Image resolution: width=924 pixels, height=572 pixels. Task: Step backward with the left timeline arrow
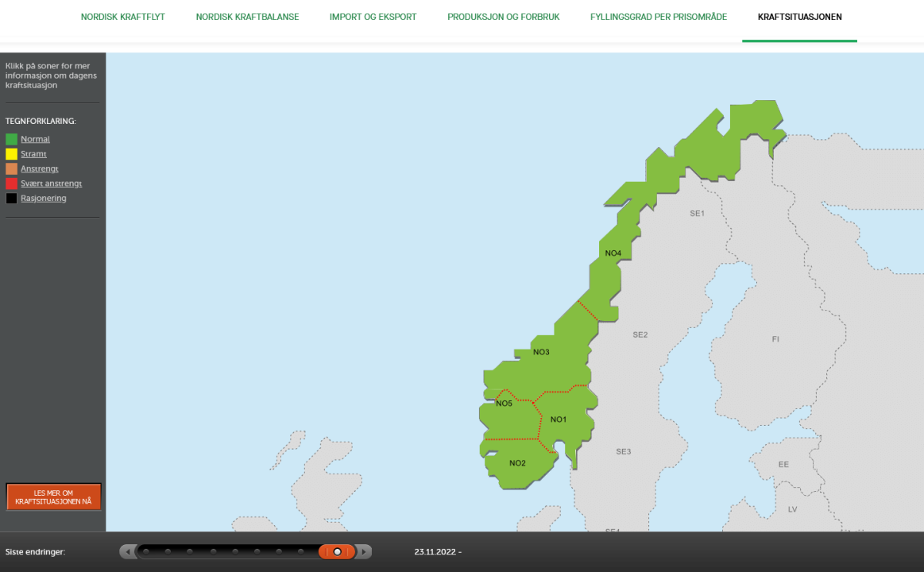point(128,551)
